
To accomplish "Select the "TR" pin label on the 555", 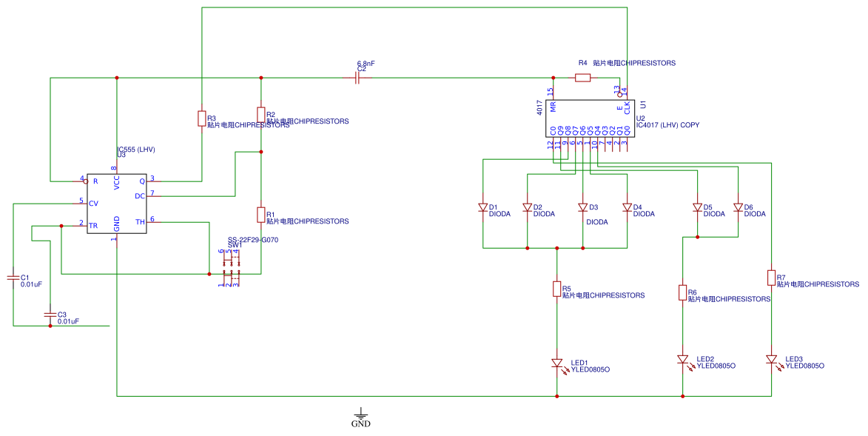I will click(x=93, y=226).
